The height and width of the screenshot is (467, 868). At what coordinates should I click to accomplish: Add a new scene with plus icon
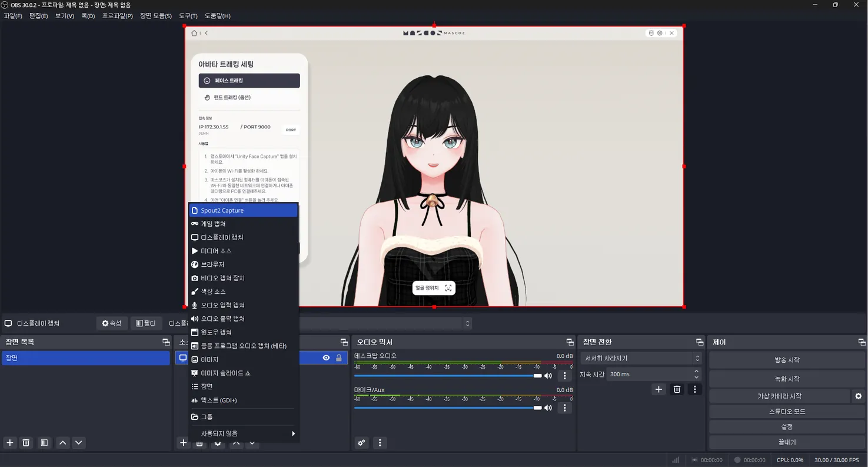tap(9, 443)
